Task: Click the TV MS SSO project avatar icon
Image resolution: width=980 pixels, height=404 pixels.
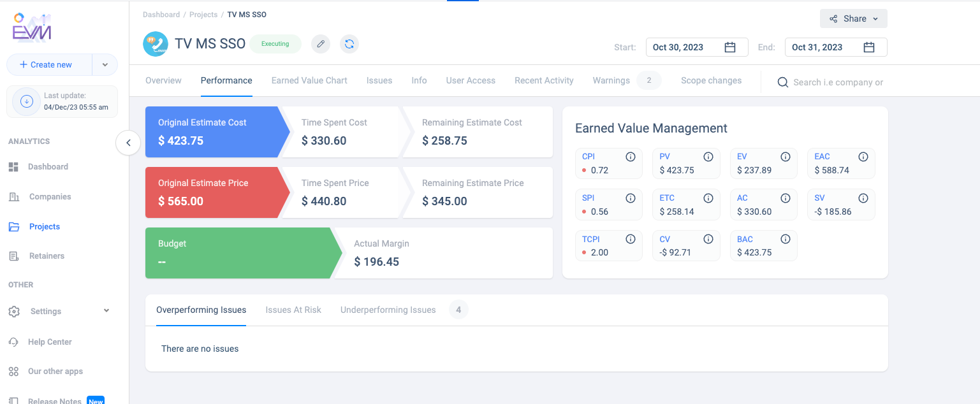Action: [156, 44]
